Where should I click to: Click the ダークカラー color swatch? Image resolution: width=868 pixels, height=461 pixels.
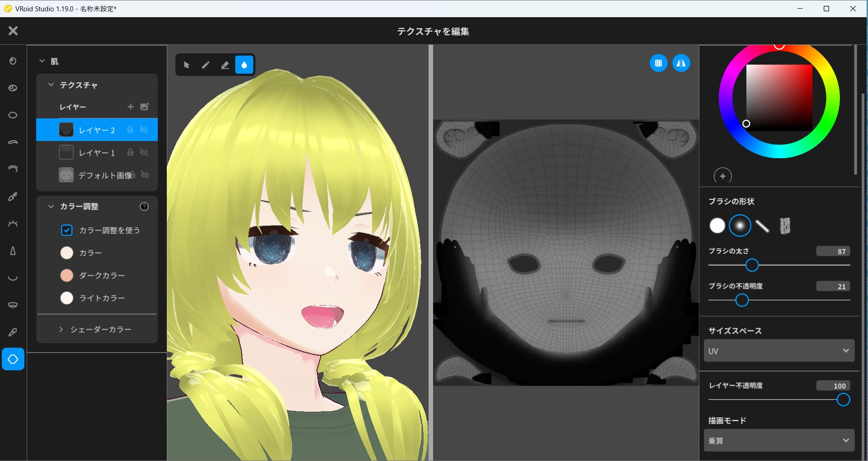(x=67, y=275)
